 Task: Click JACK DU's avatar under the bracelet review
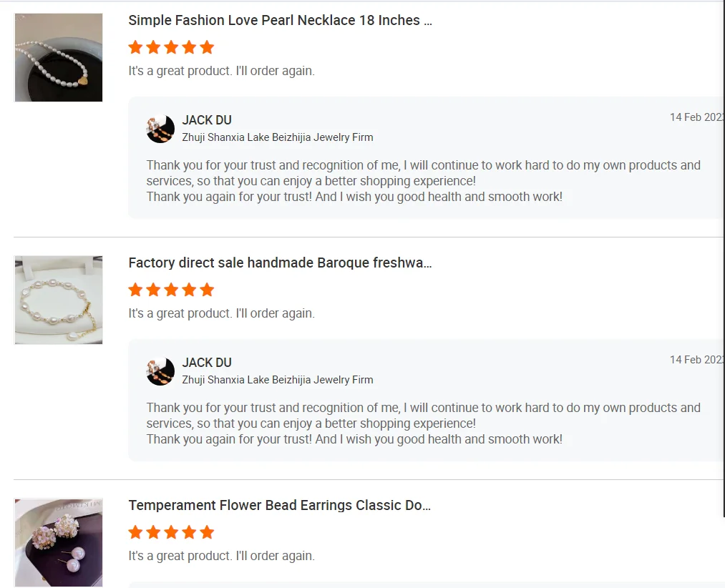click(160, 371)
